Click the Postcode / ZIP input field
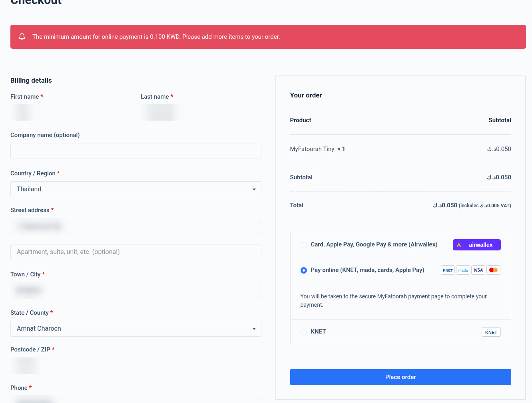The width and height of the screenshot is (532, 403). click(x=136, y=365)
